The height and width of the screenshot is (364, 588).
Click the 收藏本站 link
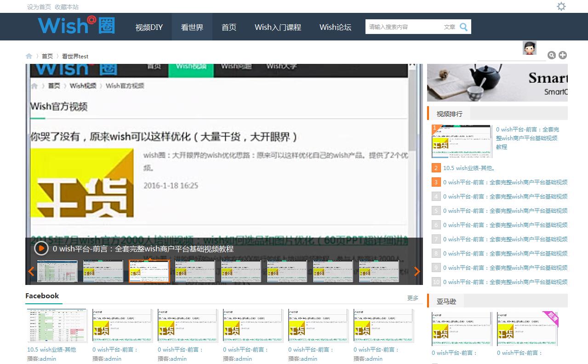point(67,7)
